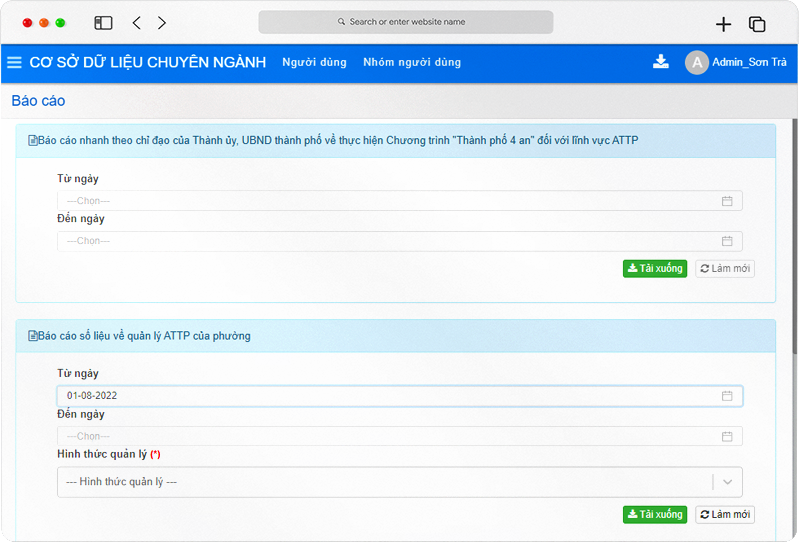Focus the first report Từ ngày field
This screenshot has width=800, height=542.
point(400,201)
